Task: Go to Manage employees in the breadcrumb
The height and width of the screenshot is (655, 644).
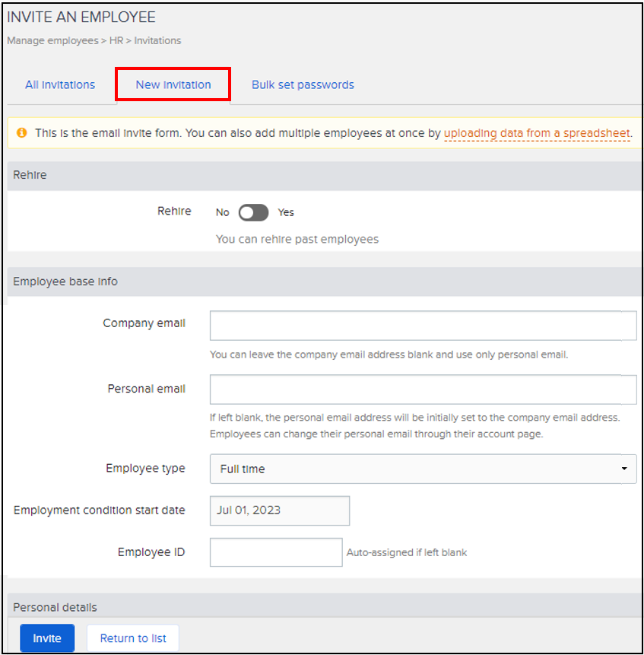Action: (x=52, y=40)
